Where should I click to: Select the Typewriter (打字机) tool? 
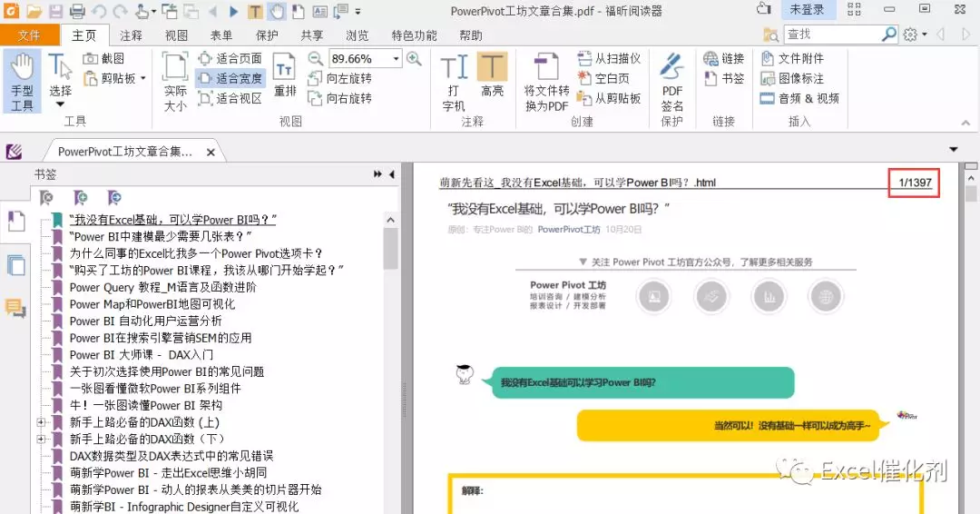[454, 82]
